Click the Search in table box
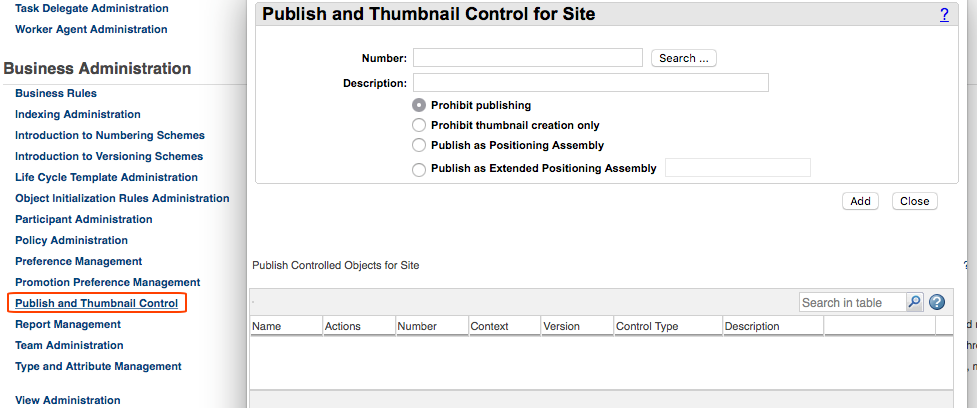977x408 pixels. [852, 302]
